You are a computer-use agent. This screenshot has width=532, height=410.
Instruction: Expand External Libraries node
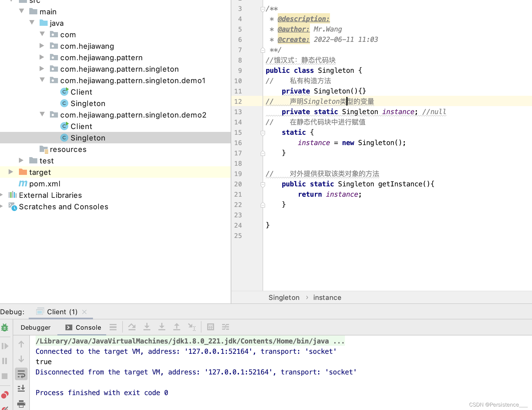2,195
